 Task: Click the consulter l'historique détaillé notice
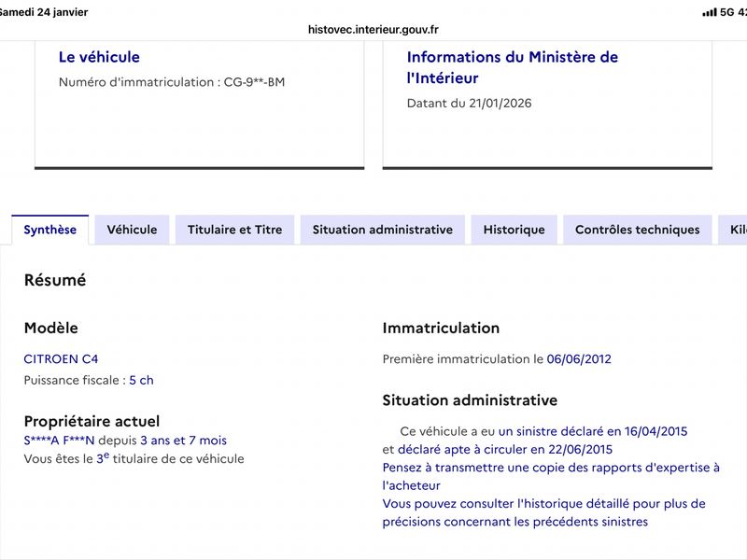[x=543, y=512]
